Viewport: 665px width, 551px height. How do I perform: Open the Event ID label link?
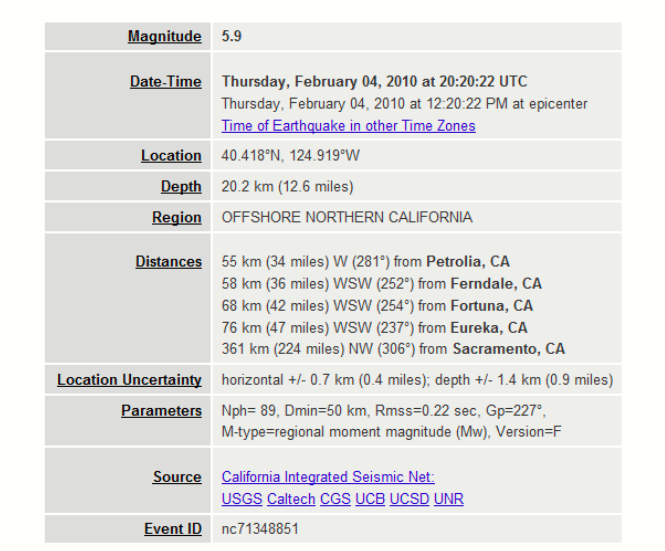(172, 529)
